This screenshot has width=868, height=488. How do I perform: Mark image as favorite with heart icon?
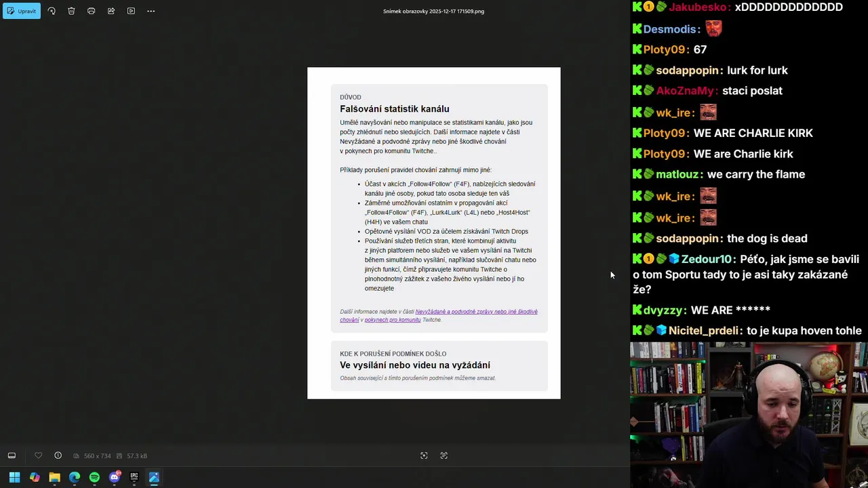pyautogui.click(x=38, y=455)
